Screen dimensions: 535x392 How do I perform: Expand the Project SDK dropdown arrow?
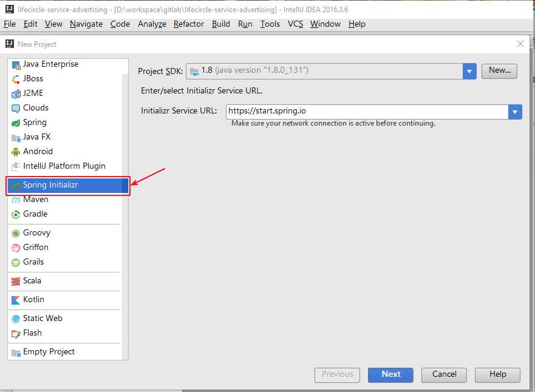click(x=469, y=71)
